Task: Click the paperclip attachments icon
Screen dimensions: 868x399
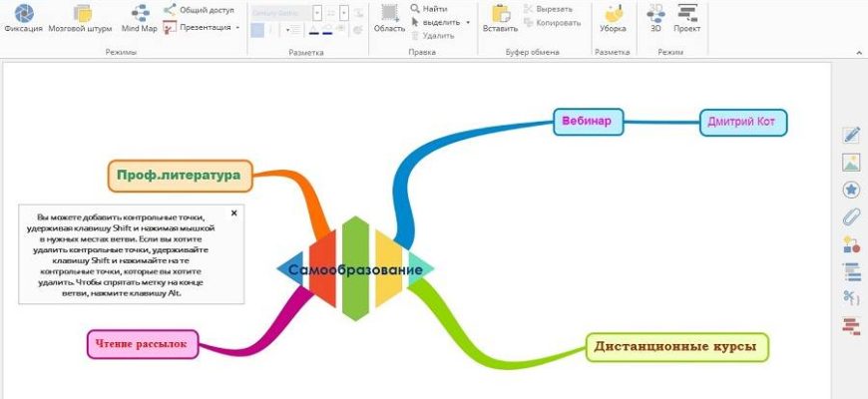Action: tap(851, 216)
